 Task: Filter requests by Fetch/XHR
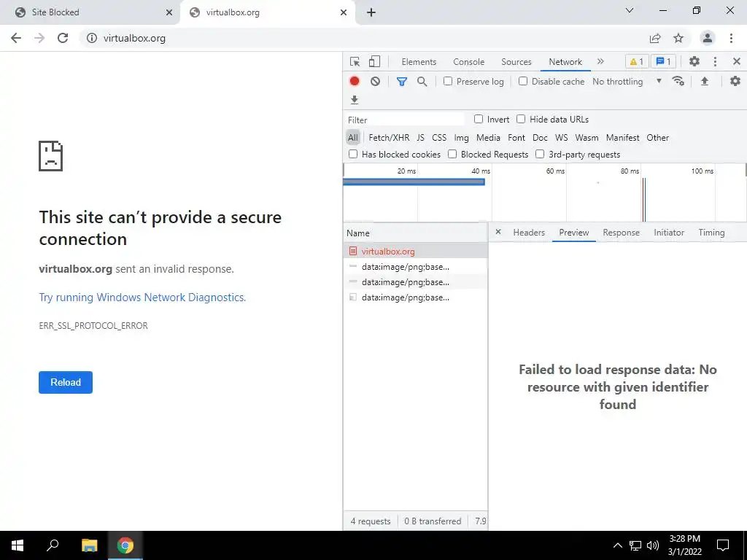[x=389, y=138]
